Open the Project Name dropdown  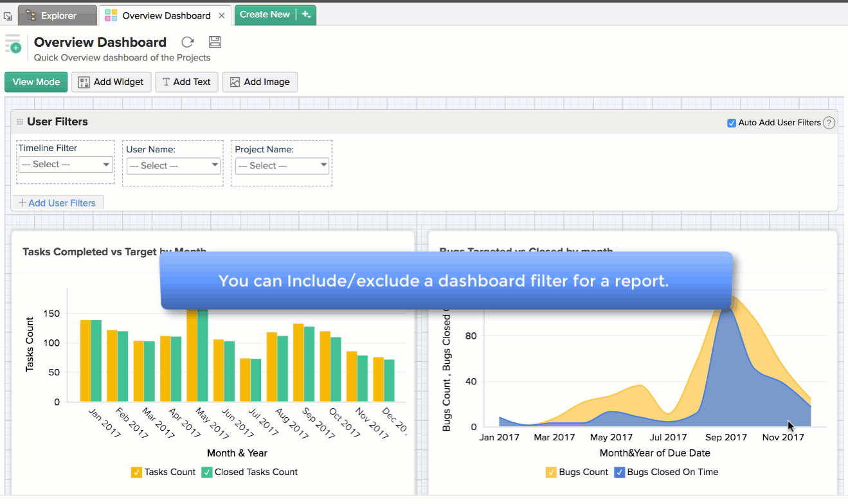(282, 166)
